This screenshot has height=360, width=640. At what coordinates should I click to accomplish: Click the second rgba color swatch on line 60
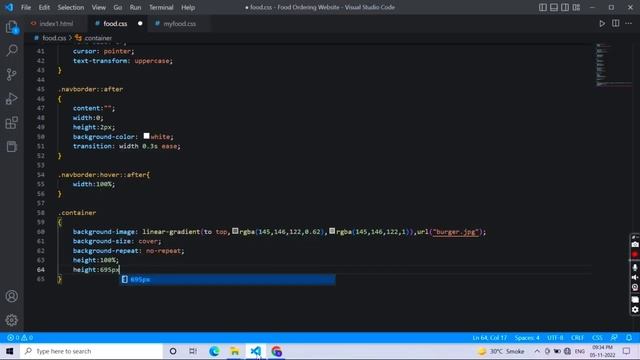[x=332, y=231]
